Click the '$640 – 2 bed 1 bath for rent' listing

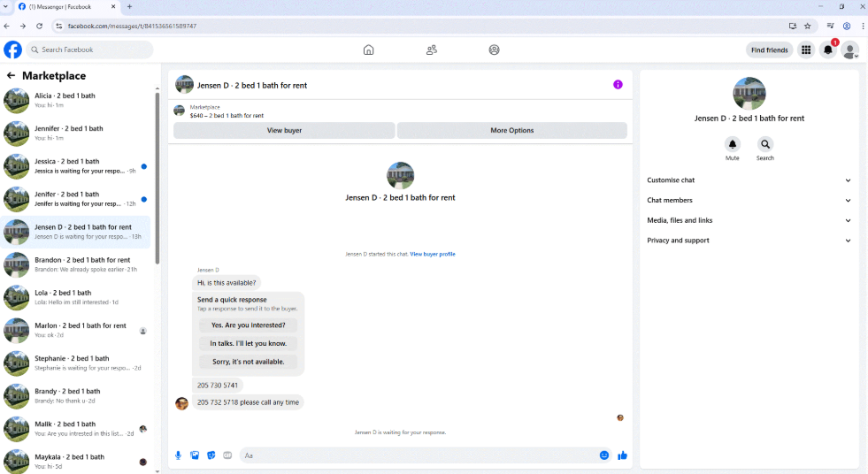point(227,116)
